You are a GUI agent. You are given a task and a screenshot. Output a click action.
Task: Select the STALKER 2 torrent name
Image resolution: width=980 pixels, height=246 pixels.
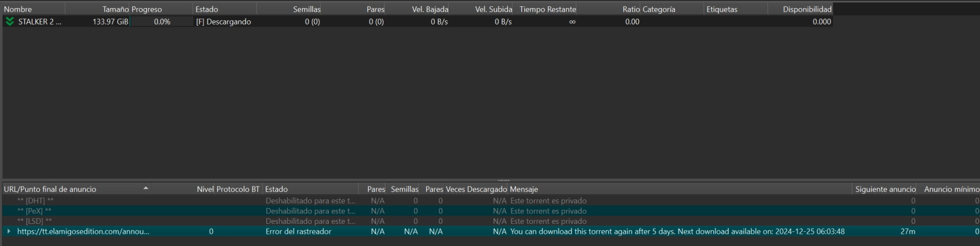(x=40, y=21)
